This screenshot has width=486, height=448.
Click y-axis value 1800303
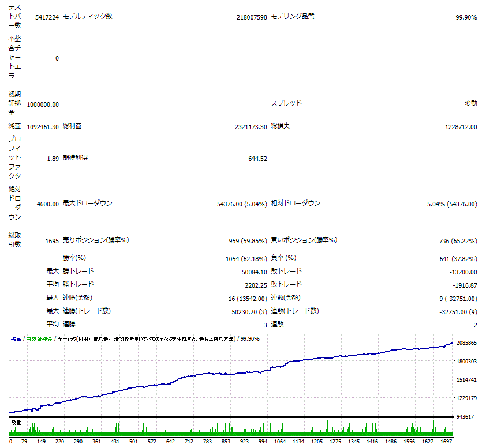pyautogui.click(x=466, y=362)
